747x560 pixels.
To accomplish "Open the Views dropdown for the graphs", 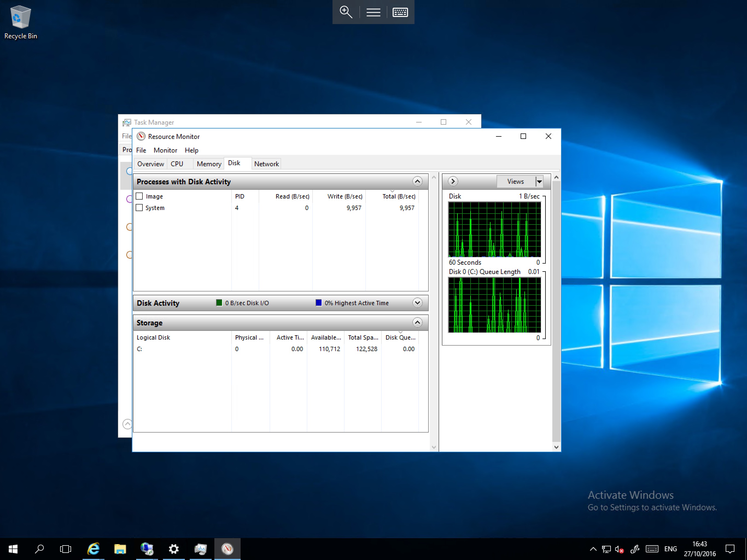I will (539, 181).
